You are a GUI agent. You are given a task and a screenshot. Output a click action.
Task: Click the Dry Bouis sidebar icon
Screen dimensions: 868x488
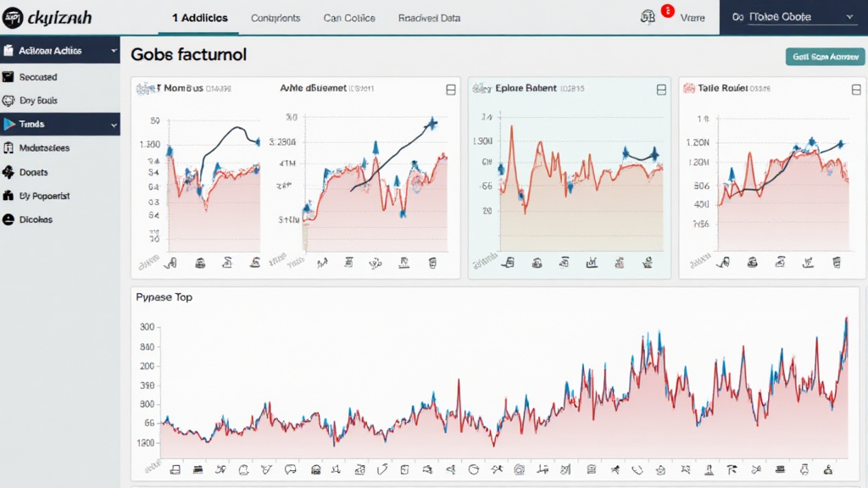pyautogui.click(x=9, y=101)
